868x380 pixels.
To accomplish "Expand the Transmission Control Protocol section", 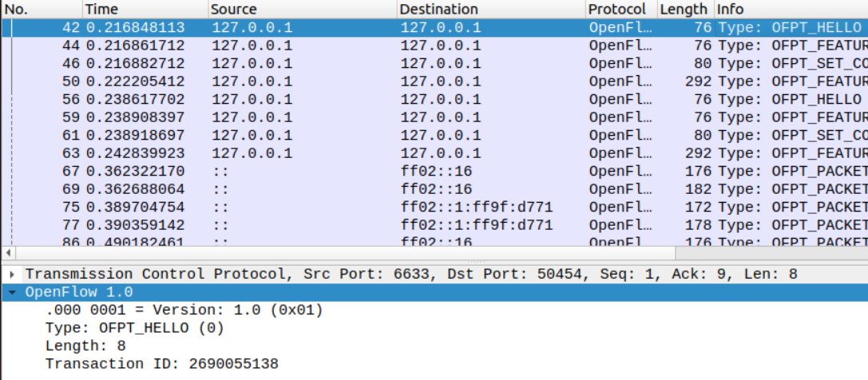I will pos(11,275).
